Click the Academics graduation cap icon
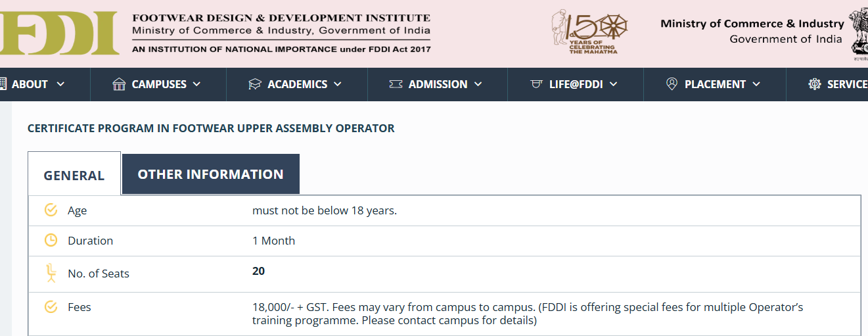The height and width of the screenshot is (336, 868). click(x=255, y=84)
